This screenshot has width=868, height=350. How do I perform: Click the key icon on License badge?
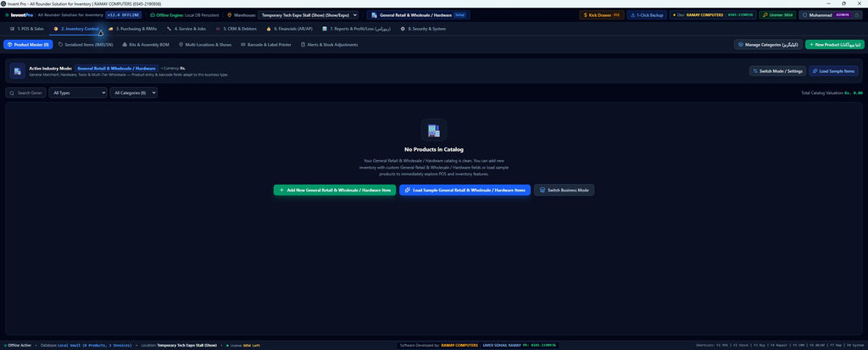(765, 15)
